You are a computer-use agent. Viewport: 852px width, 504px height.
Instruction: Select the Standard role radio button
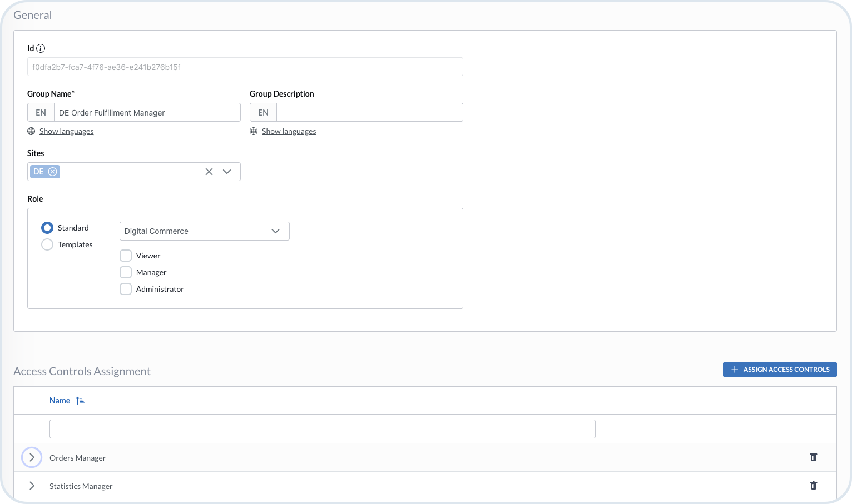(x=47, y=228)
